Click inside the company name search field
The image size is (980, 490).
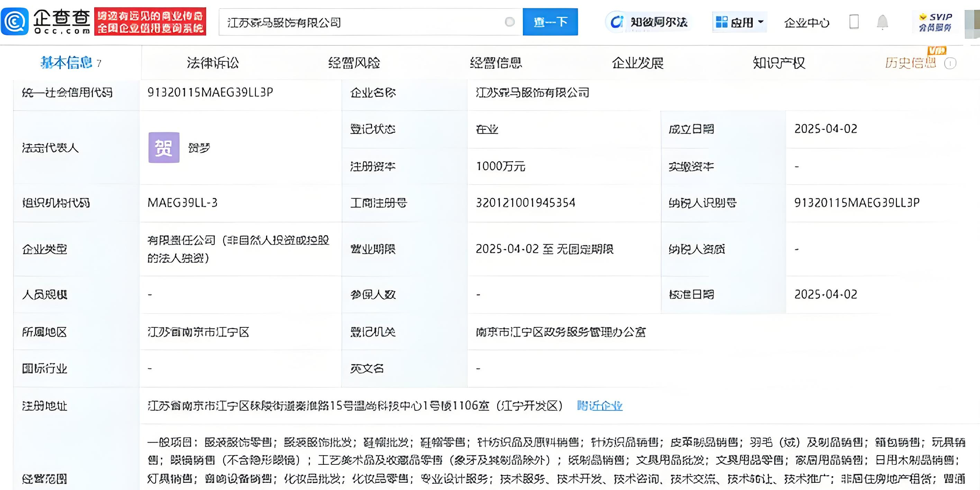click(x=361, y=22)
